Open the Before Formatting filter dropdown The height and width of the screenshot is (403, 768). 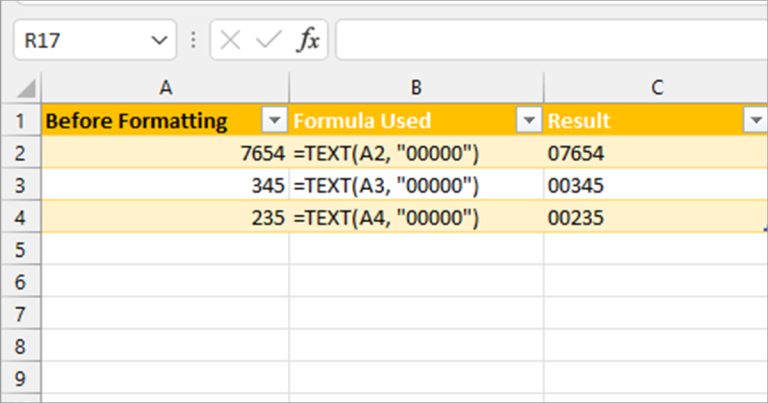coord(274,120)
